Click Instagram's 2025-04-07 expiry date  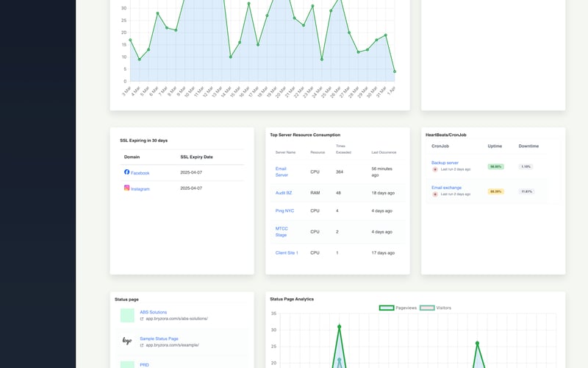click(x=191, y=188)
